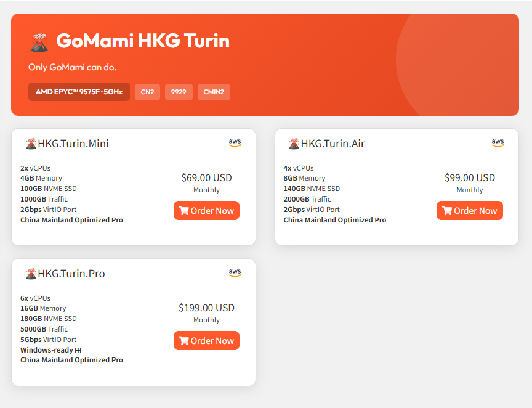Click the AWS logo on HKG.Turin.Mini card
The width and height of the screenshot is (532, 408).
[235, 143]
